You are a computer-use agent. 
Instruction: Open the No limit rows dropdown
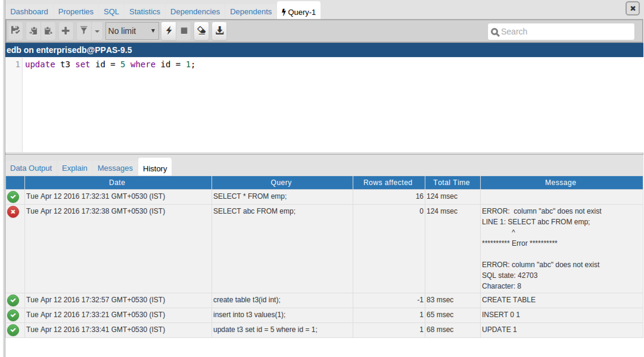[x=132, y=31]
